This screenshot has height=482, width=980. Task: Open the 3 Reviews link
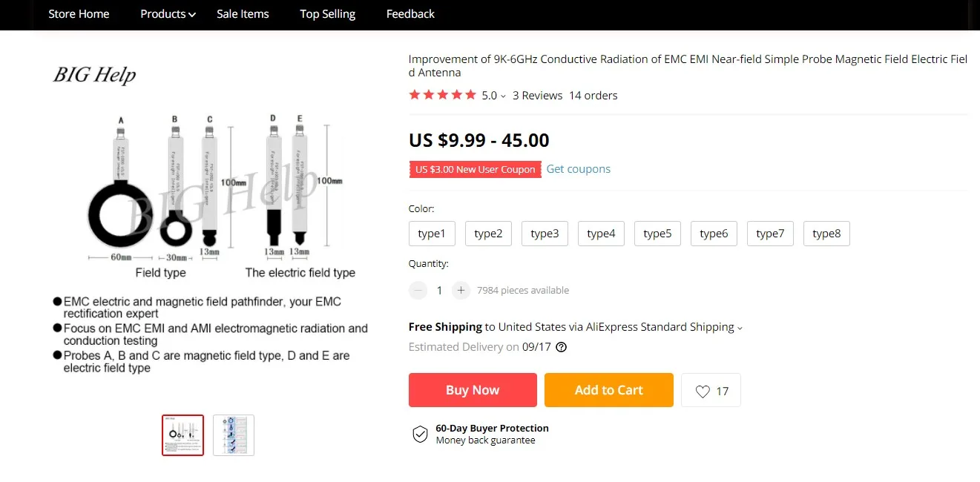coord(537,96)
